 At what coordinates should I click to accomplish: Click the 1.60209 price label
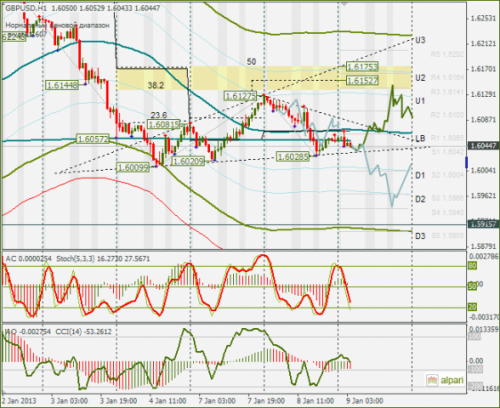(188, 161)
